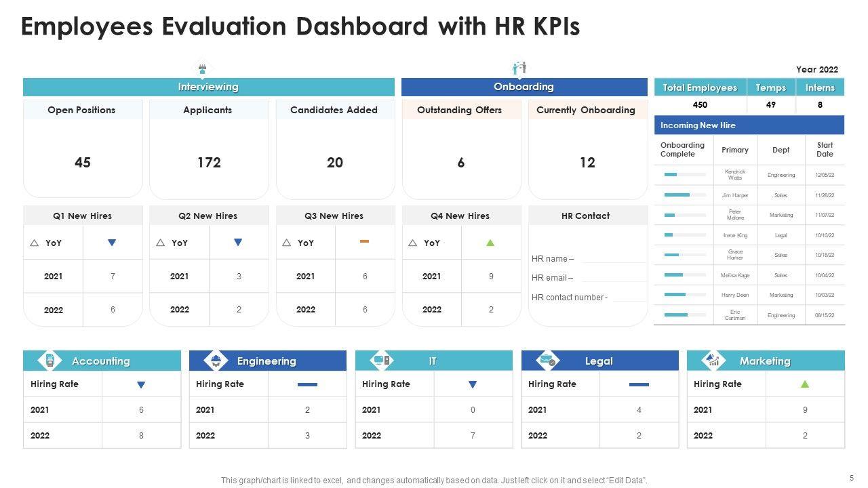This screenshot has height=488, width=868.
Task: Click the Onboarding people icon above the banner
Action: [x=519, y=68]
